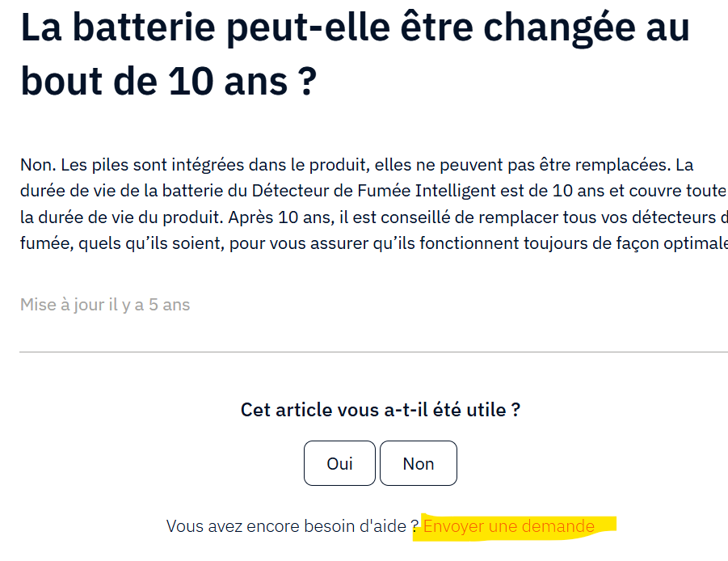Click "Cet article vous a-t-il été utile ?" text
This screenshot has height=561, width=728.
click(x=380, y=410)
